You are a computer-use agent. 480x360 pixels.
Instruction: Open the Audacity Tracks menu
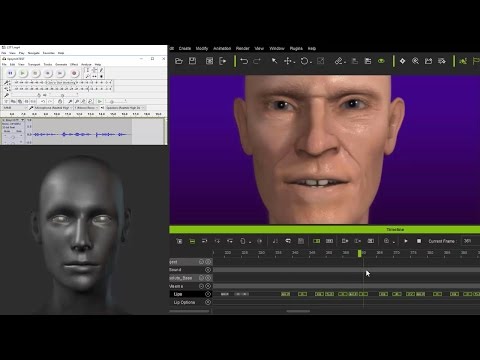point(48,64)
